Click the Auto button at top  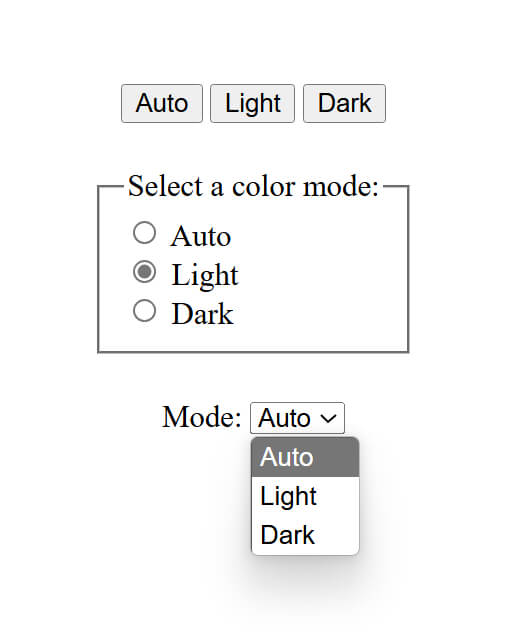pos(162,104)
